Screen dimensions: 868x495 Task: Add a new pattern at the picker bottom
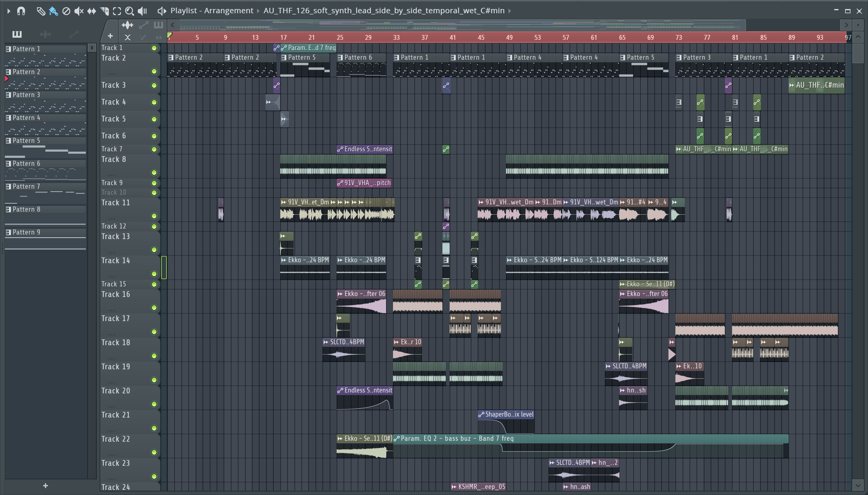[x=46, y=486]
